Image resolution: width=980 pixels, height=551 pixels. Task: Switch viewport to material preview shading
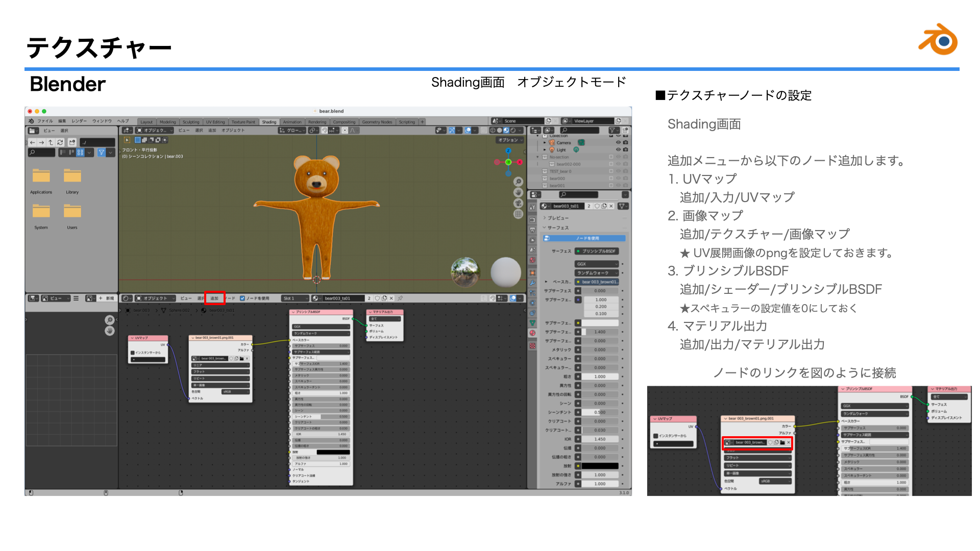[506, 130]
